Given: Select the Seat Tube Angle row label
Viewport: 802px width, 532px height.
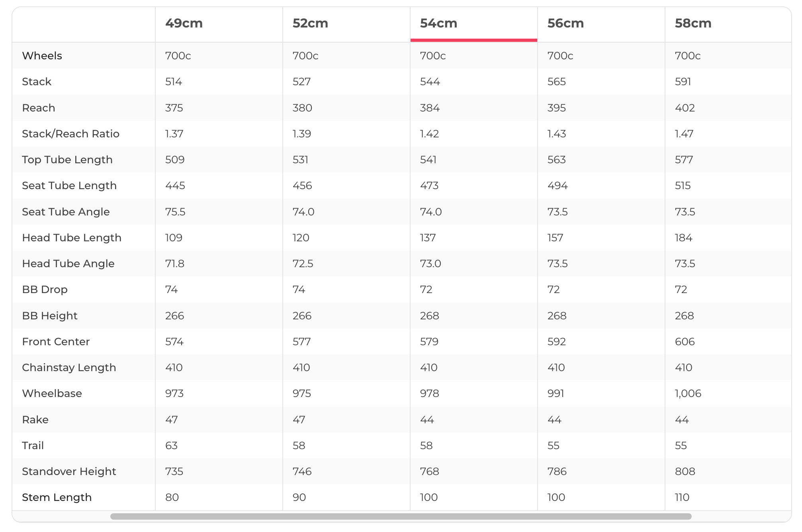Looking at the screenshot, I should pos(66,212).
